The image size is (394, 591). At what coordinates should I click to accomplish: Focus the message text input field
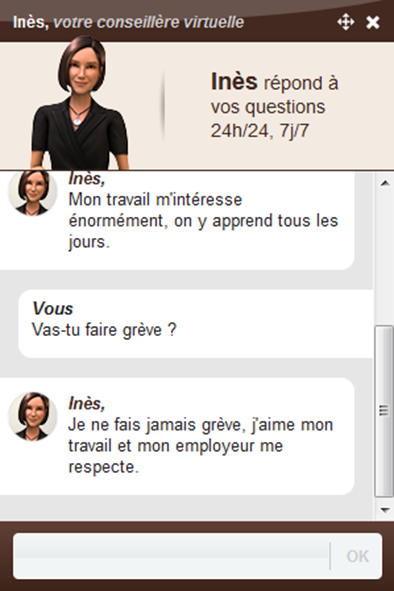172,556
